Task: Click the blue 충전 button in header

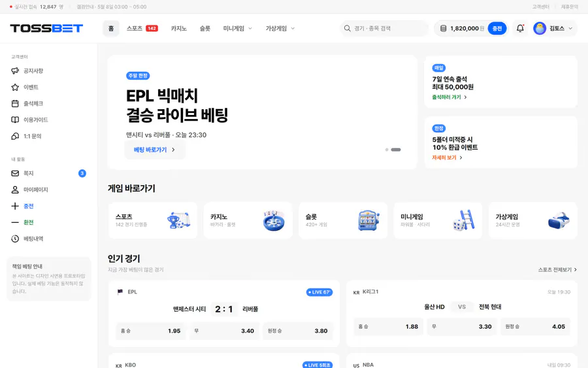Action: (497, 29)
